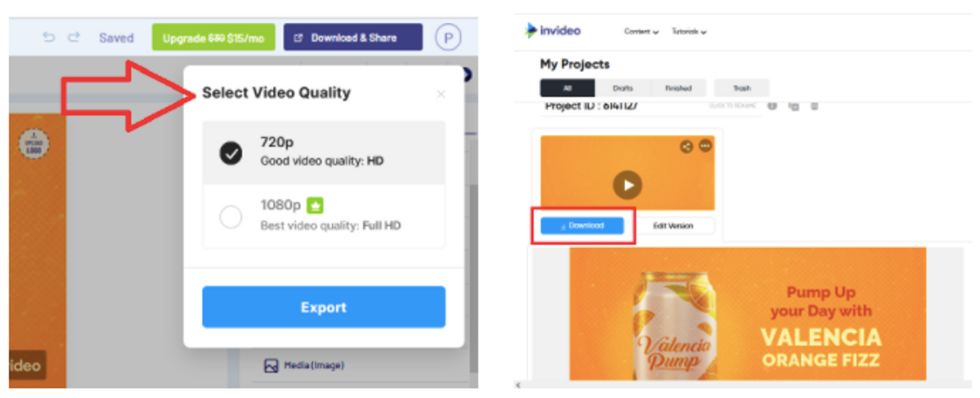Switch to the Drafts tab
Screen dimensions: 980x398
pyautogui.click(x=623, y=88)
